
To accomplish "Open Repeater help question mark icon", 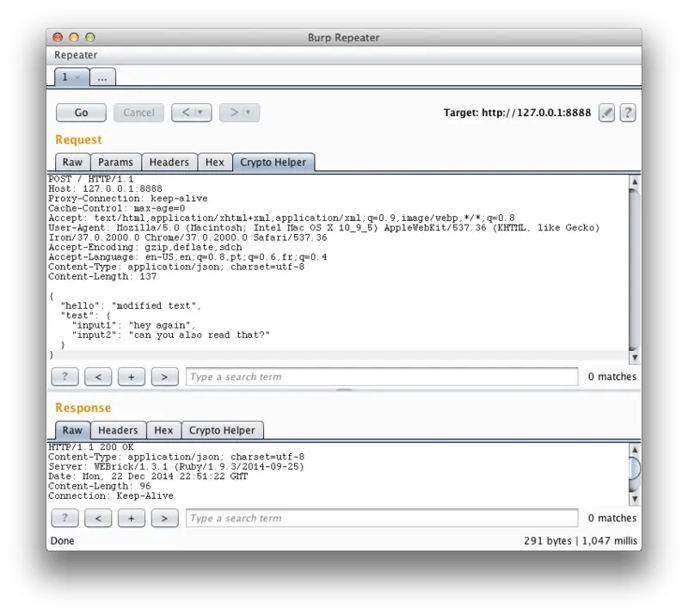I will tap(628, 113).
